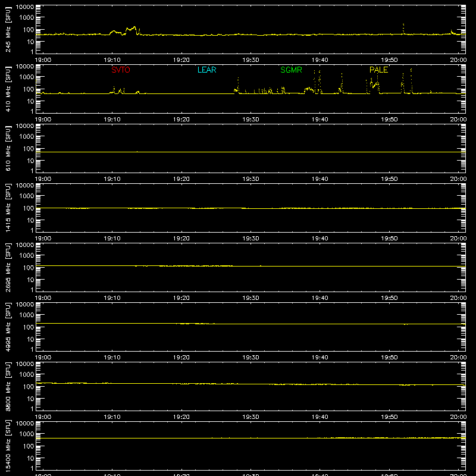Select the 410 MHz [SFU] axis title
Viewport: 476px width, 476px height.
click(8, 89)
